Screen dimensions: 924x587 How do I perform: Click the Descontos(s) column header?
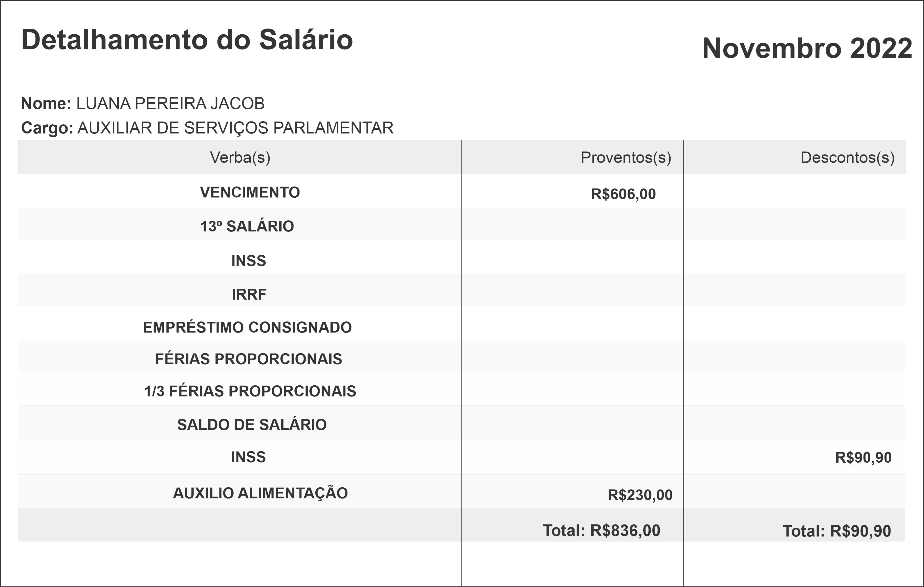pyautogui.click(x=847, y=157)
